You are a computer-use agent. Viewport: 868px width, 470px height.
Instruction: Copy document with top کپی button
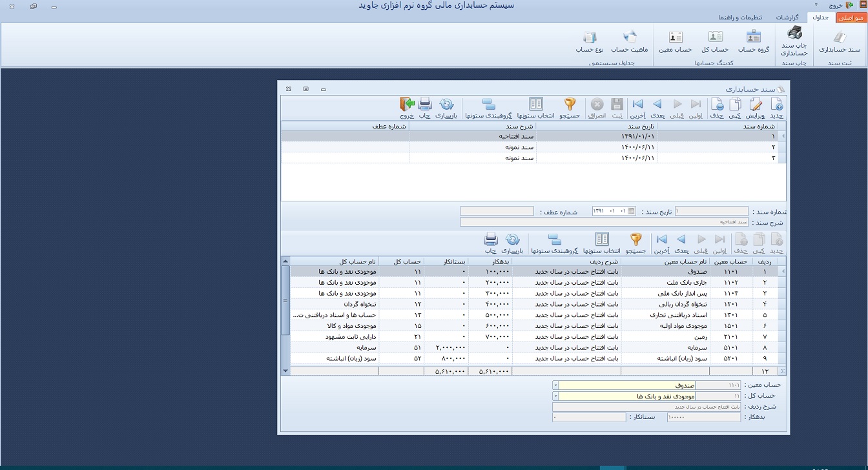click(735, 108)
